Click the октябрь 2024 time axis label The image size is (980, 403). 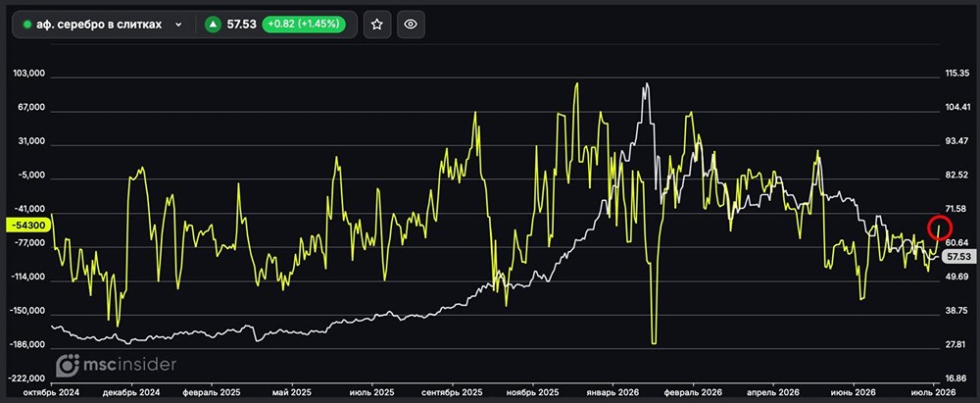pos(52,392)
